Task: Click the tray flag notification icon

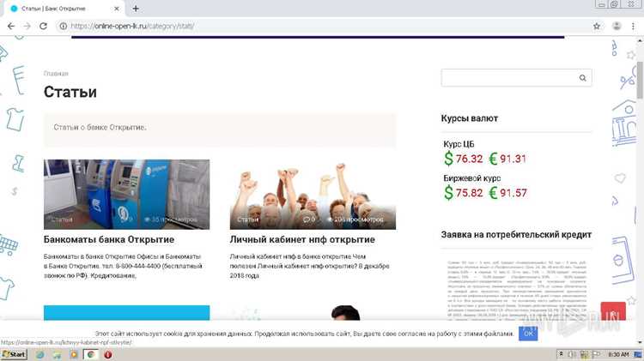Action: (x=596, y=354)
